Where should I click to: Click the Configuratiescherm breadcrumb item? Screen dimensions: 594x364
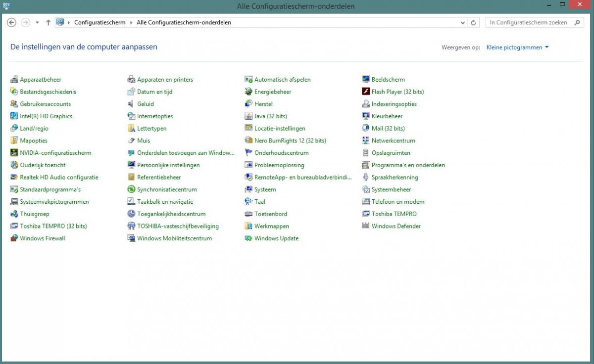[99, 23]
